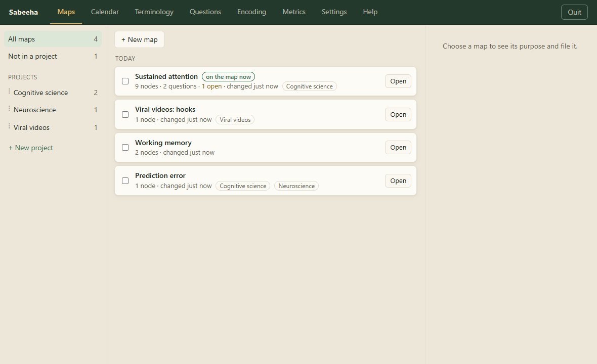597x364 pixels.
Task: Open the Viral videos: hooks map
Action: (398, 114)
